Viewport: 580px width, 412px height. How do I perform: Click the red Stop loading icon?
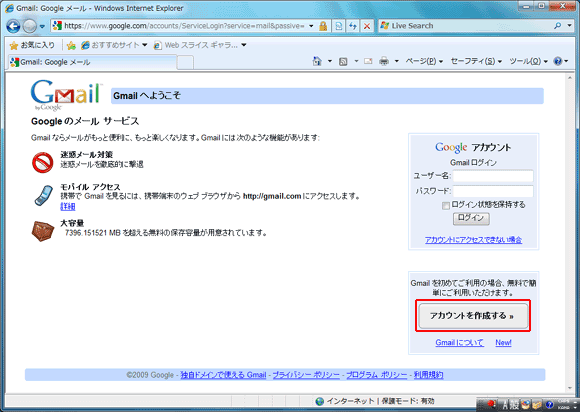[367, 26]
